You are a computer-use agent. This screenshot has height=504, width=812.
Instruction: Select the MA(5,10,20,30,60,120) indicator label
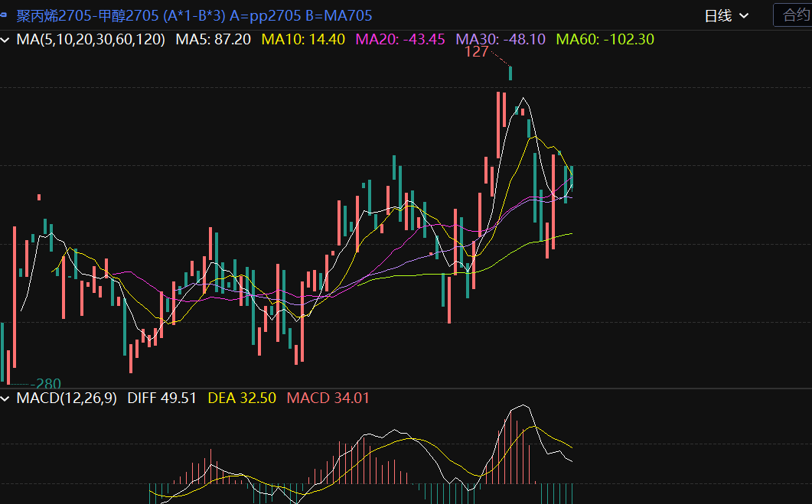(x=90, y=39)
